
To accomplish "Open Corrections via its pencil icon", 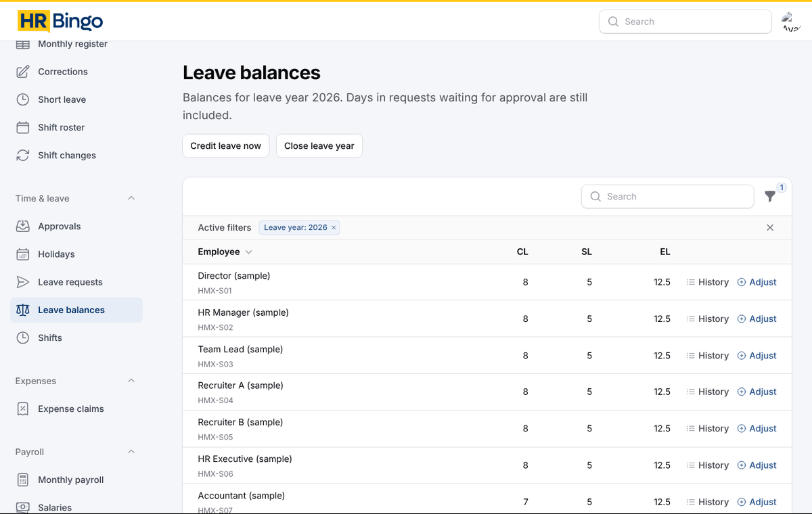I will (23, 72).
